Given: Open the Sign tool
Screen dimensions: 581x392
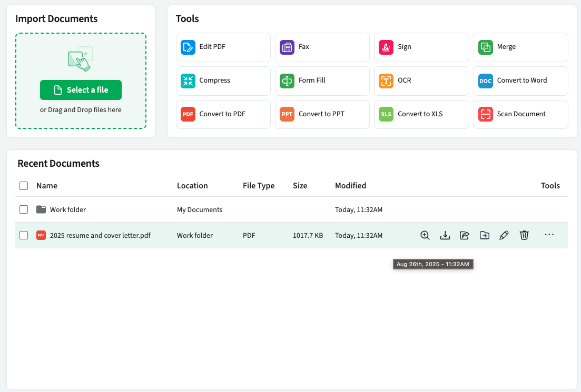Looking at the screenshot, I should click(x=421, y=47).
